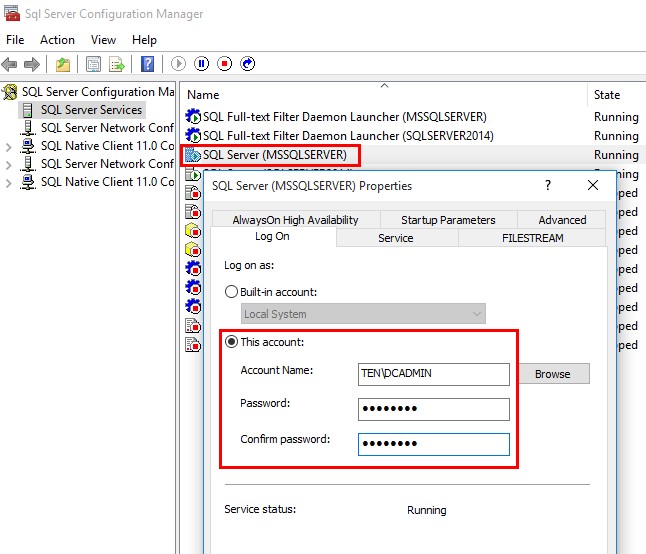The height and width of the screenshot is (554, 646).
Task: Click the Confirm password field
Action: coord(433,444)
